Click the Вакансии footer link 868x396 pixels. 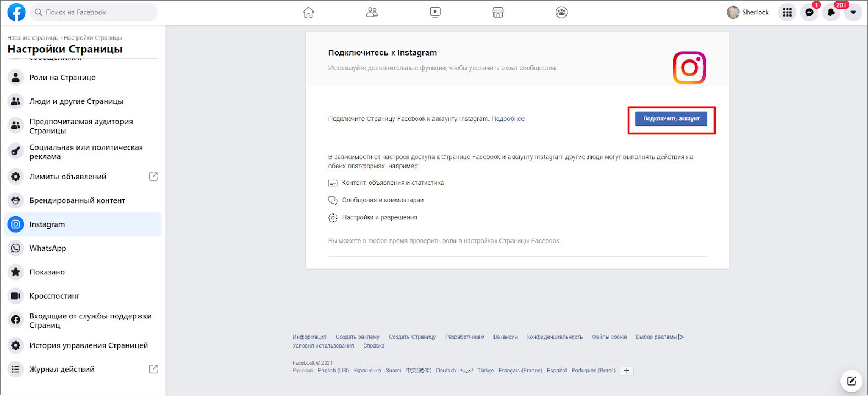click(505, 337)
